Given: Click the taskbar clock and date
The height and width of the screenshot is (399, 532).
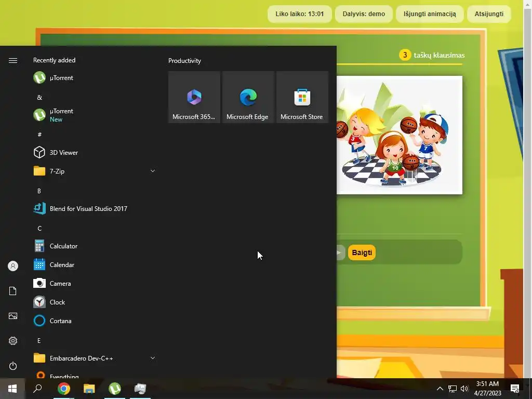Looking at the screenshot, I should (x=487, y=389).
